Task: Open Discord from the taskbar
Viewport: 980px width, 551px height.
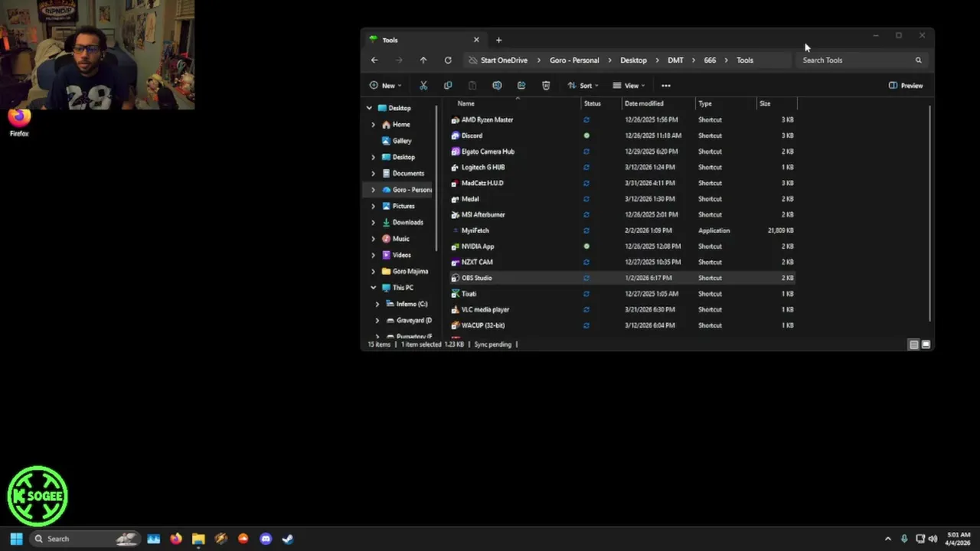Action: pos(266,539)
